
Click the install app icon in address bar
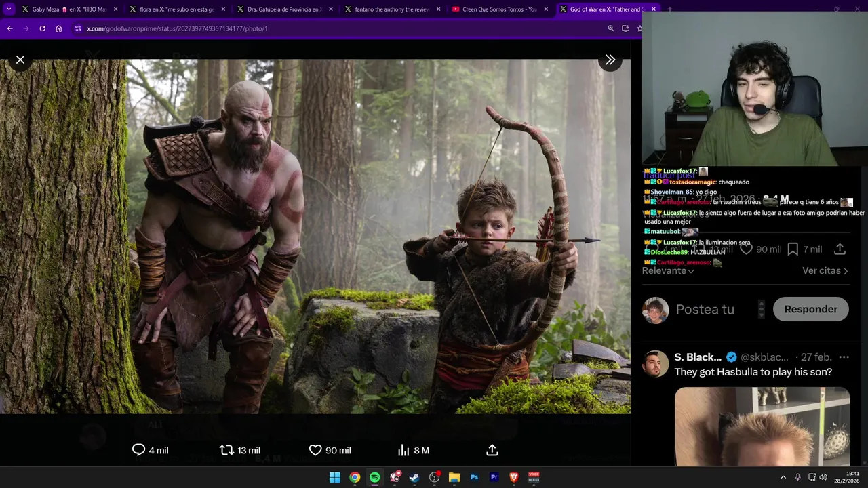(x=625, y=28)
